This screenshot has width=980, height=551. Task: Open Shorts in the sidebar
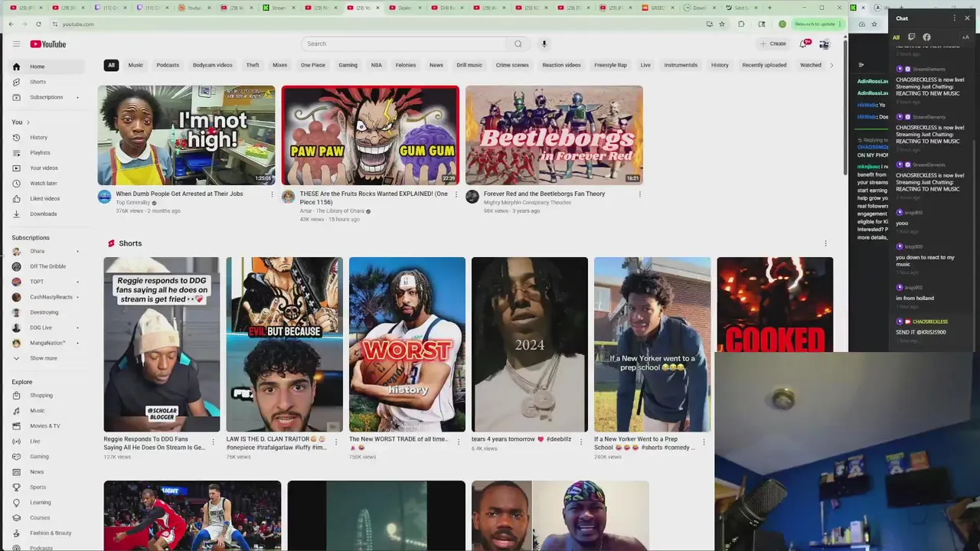pos(46,82)
